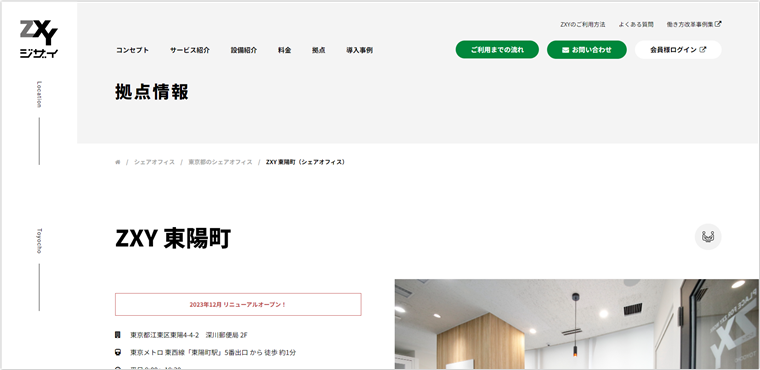Click the ZXY 東陽町 office interior photo
This screenshot has height=370, width=760.
coord(577,324)
